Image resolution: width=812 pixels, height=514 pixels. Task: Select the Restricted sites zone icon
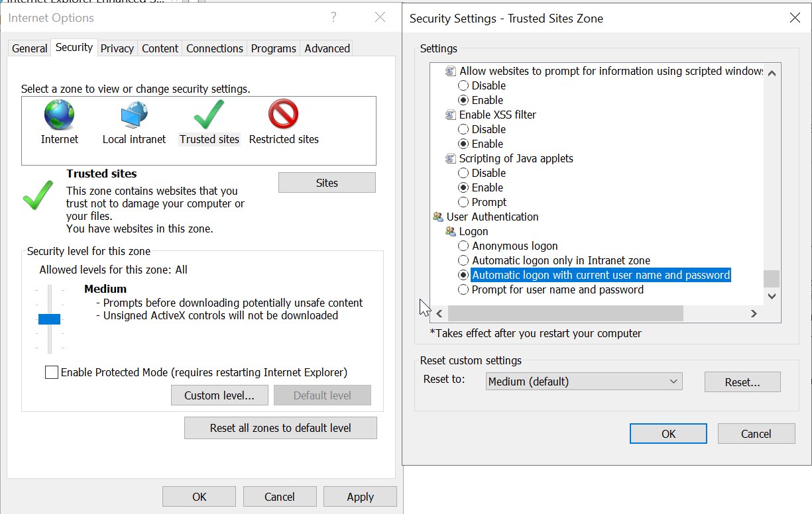pyautogui.click(x=284, y=115)
